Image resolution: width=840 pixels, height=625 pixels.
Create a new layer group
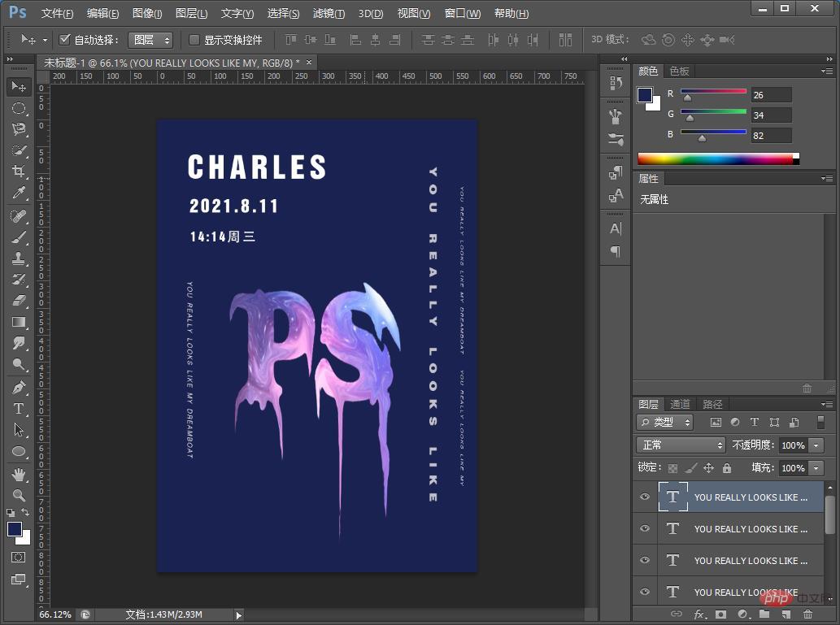click(764, 614)
